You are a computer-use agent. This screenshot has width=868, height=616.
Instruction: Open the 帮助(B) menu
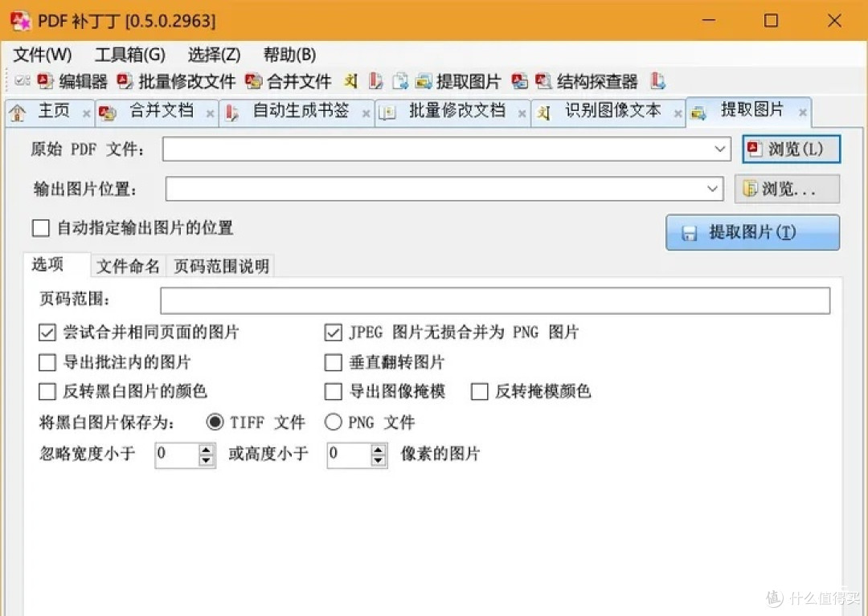click(x=288, y=55)
